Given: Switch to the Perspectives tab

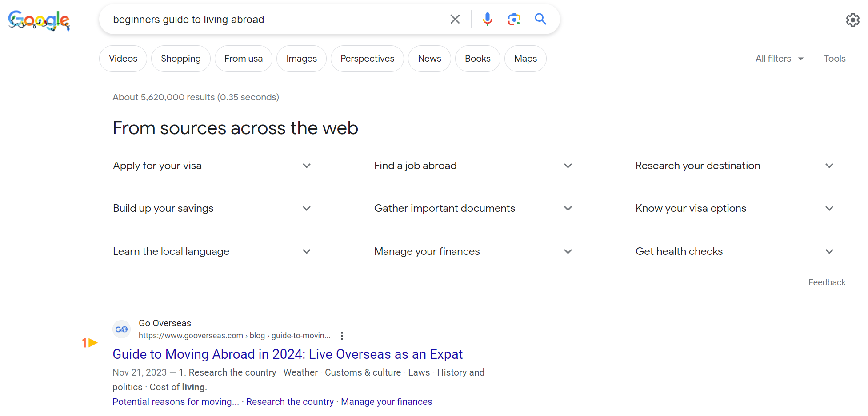Looking at the screenshot, I should [367, 59].
